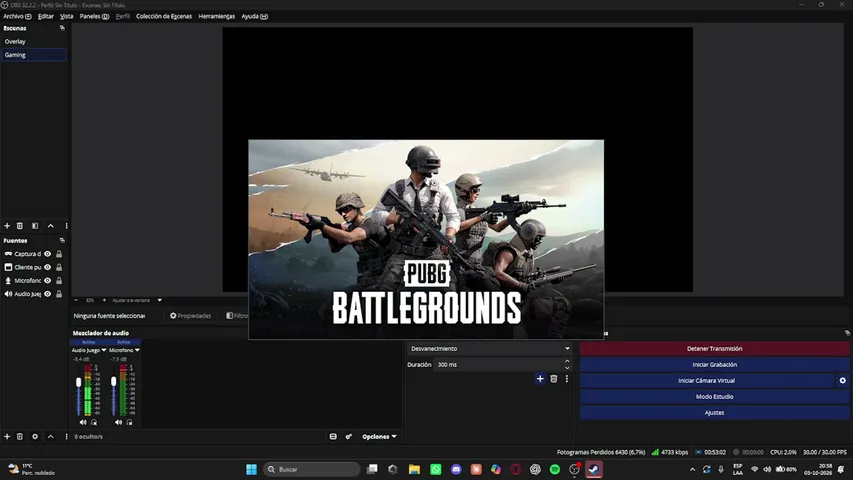This screenshot has height=480, width=853.
Task: Click Iniciar Cámara Virtual button
Action: 706,380
